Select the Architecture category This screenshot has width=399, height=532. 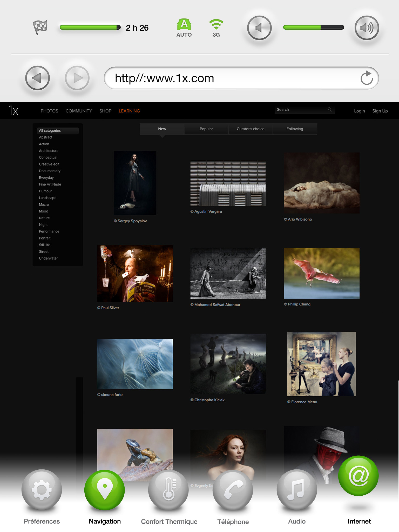coord(49,151)
